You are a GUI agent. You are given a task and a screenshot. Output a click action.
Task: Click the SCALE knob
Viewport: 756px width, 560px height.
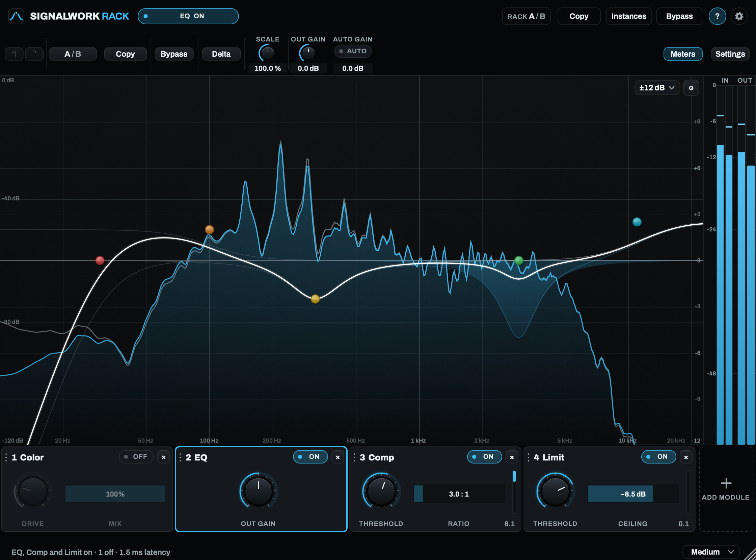click(x=268, y=53)
